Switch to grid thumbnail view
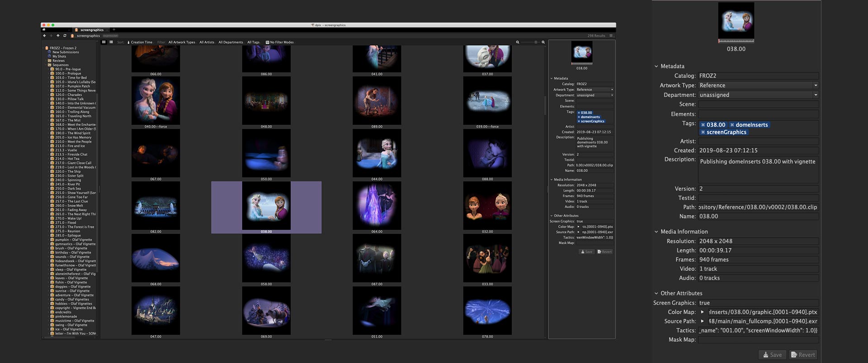 click(x=104, y=42)
